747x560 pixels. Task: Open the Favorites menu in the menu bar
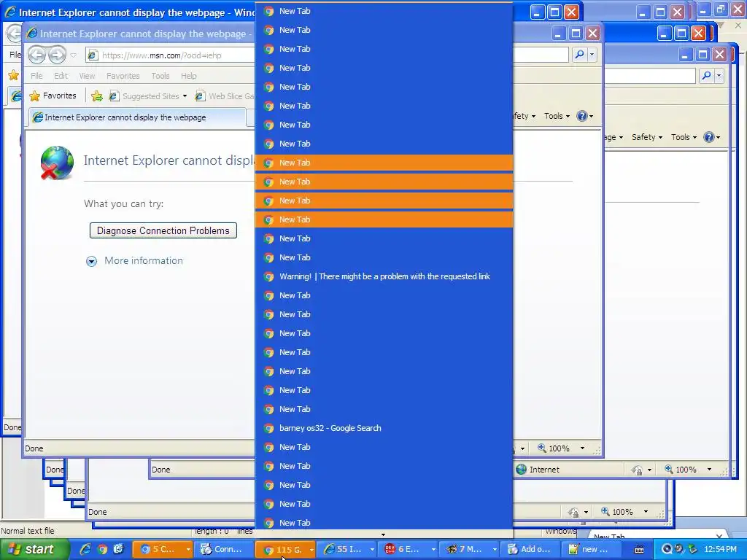(x=123, y=76)
